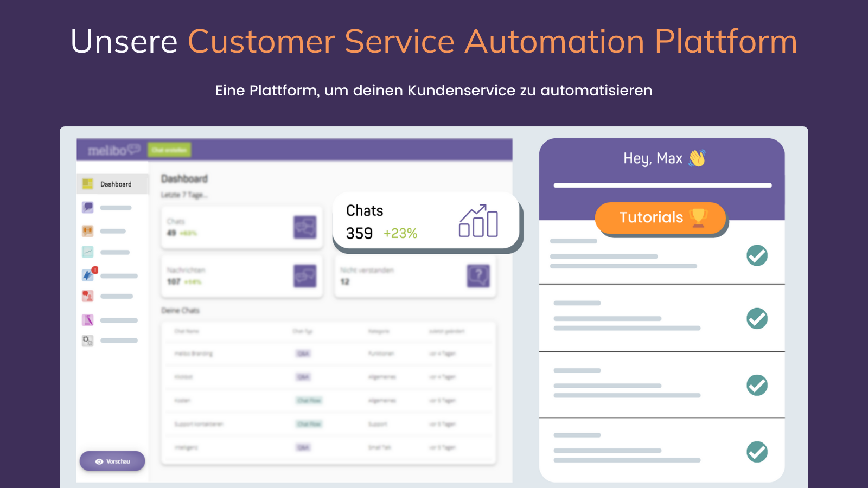Select the Dashboard label in the sidebar menu
Image resolution: width=868 pixels, height=488 pixels.
point(116,184)
